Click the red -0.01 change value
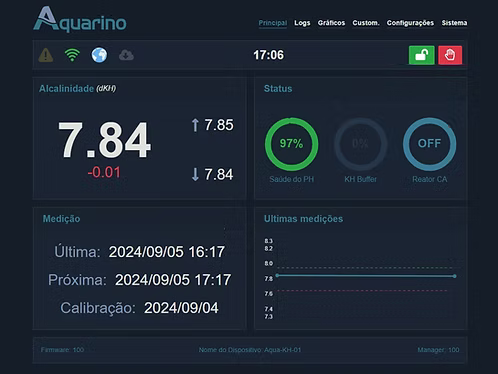The width and height of the screenshot is (498, 374). point(104,172)
